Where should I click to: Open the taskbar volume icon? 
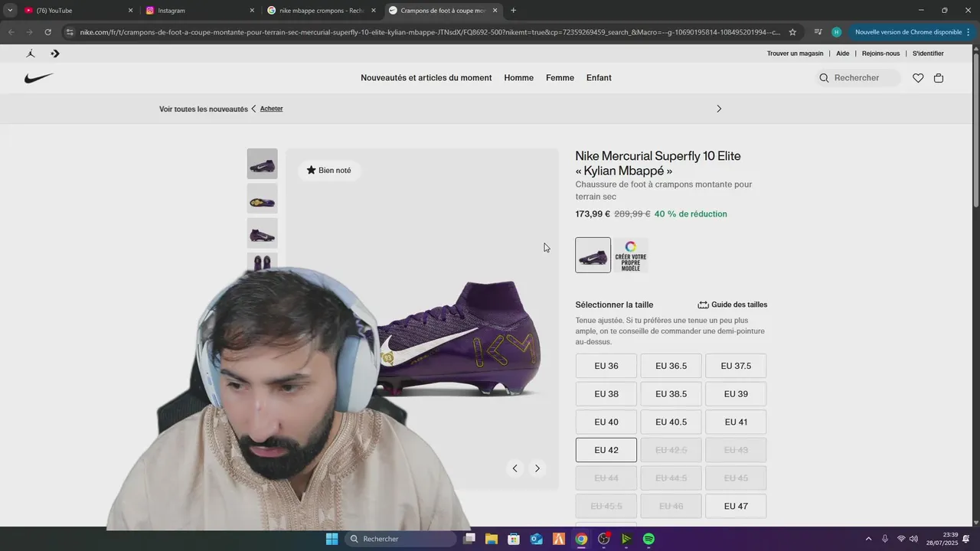913,539
